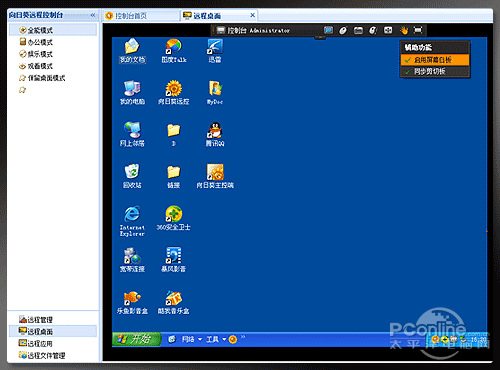Toggle the 同步剪切板 checked option
Screen dimensions: 500x370
pos(435,71)
